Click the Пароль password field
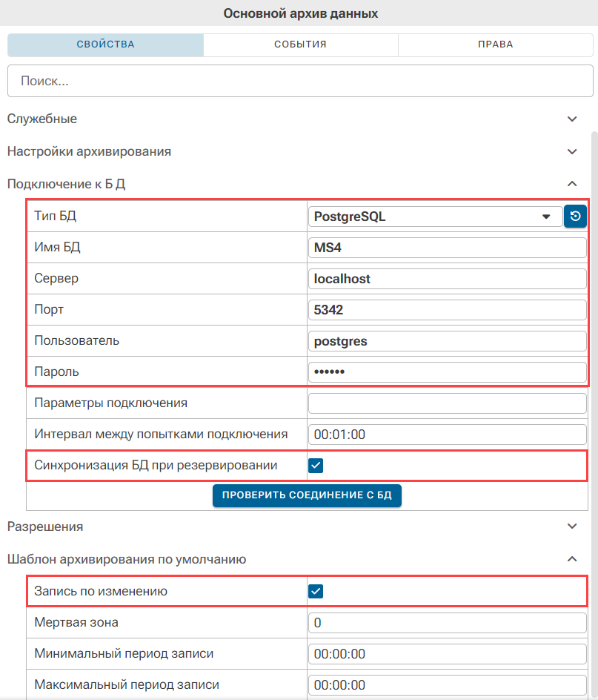Screen dimensions: 598x700 (x=447, y=372)
